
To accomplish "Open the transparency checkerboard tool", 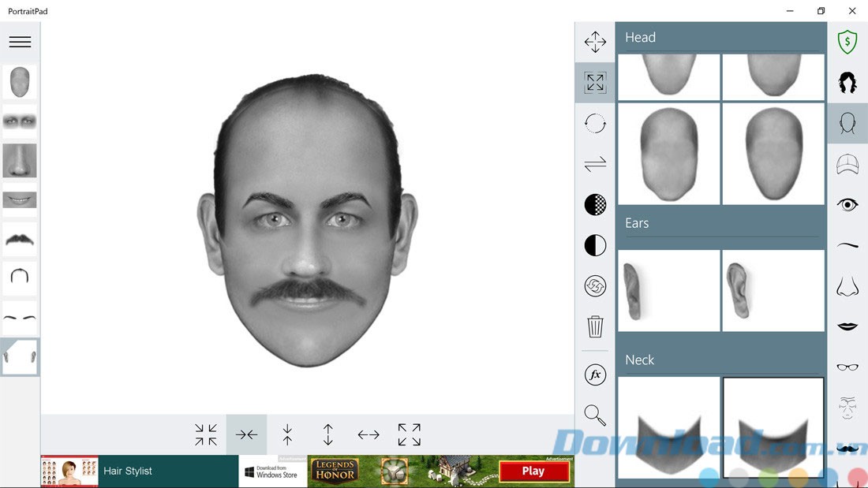I will click(595, 205).
